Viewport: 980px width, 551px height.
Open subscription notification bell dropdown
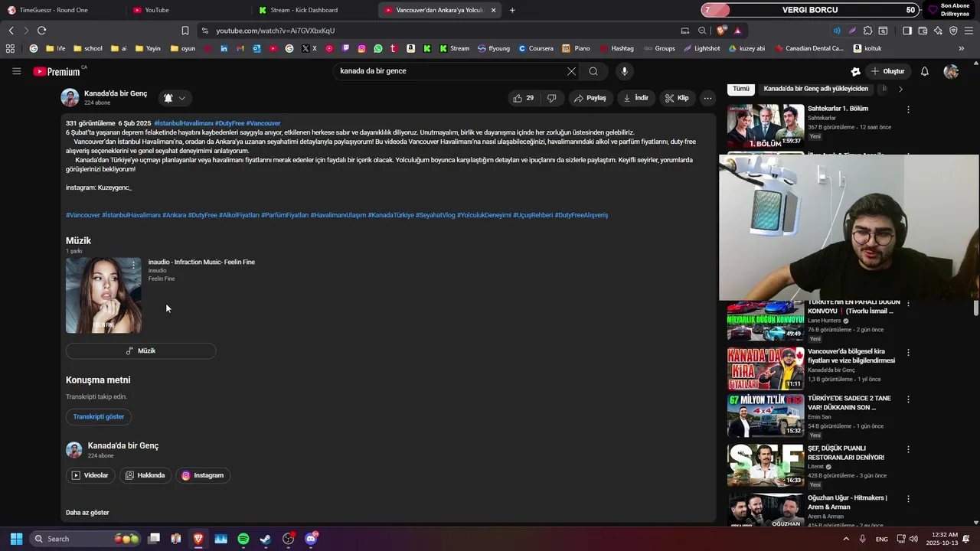click(175, 98)
